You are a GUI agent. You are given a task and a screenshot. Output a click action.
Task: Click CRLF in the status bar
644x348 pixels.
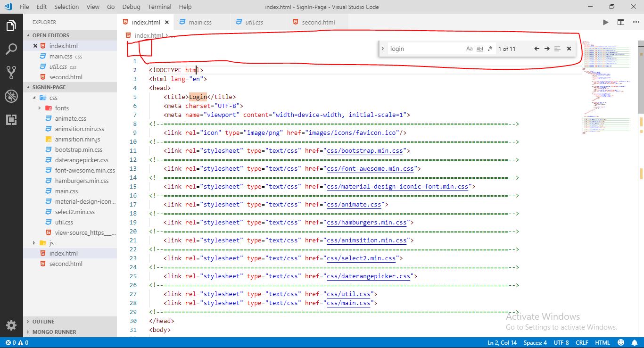(x=582, y=342)
